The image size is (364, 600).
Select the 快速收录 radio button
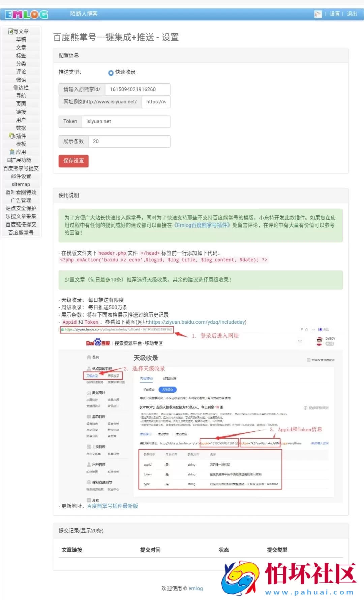pyautogui.click(x=111, y=73)
